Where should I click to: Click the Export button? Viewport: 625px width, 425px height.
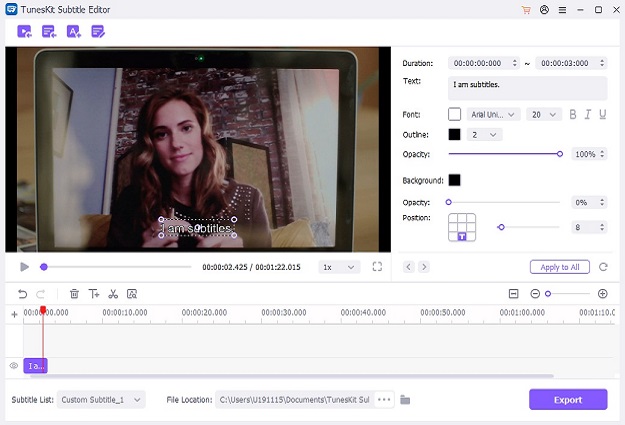[568, 399]
